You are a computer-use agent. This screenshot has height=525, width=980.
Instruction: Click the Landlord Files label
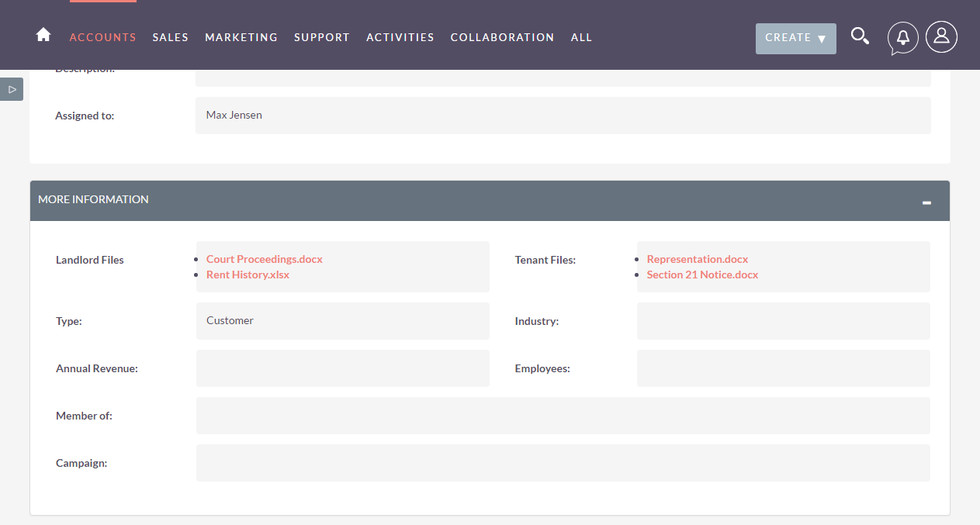90,260
